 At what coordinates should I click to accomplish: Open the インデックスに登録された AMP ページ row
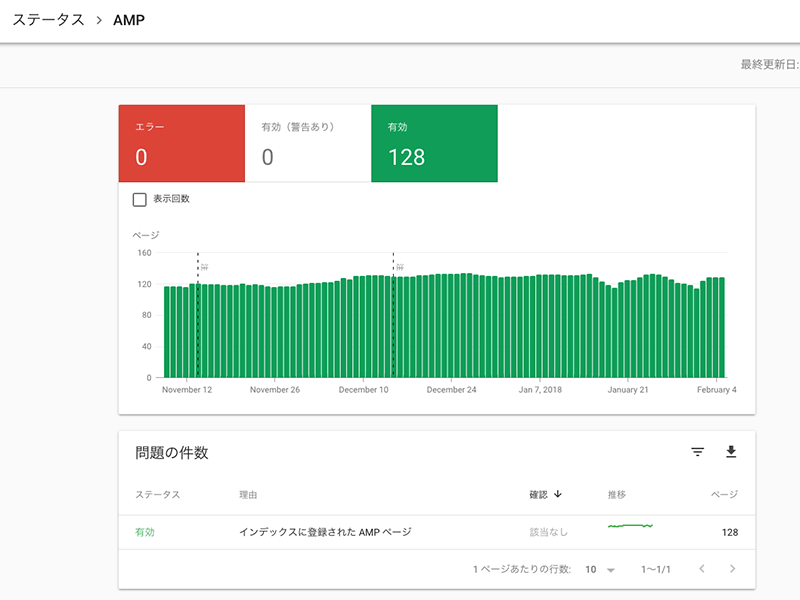click(x=325, y=532)
